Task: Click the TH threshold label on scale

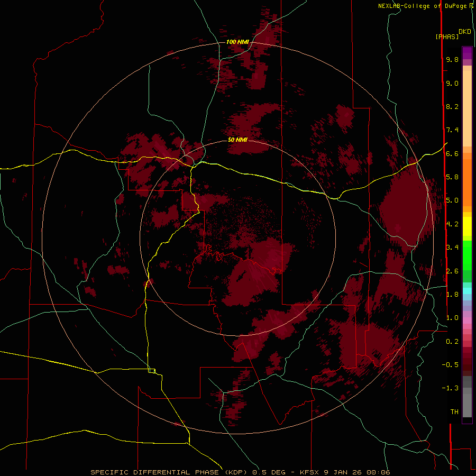Action: 454,412
